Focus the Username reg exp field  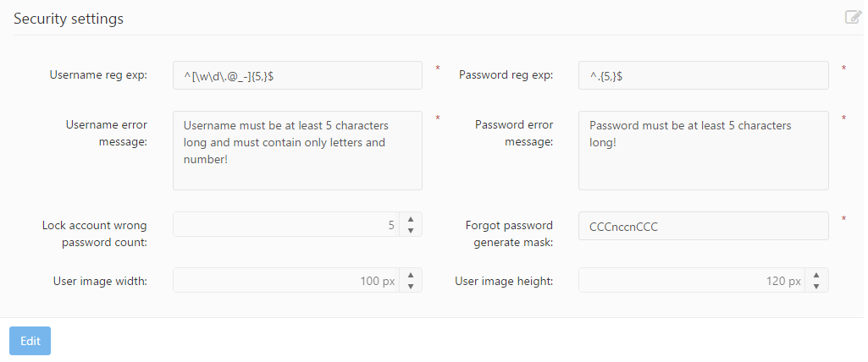coord(296,75)
